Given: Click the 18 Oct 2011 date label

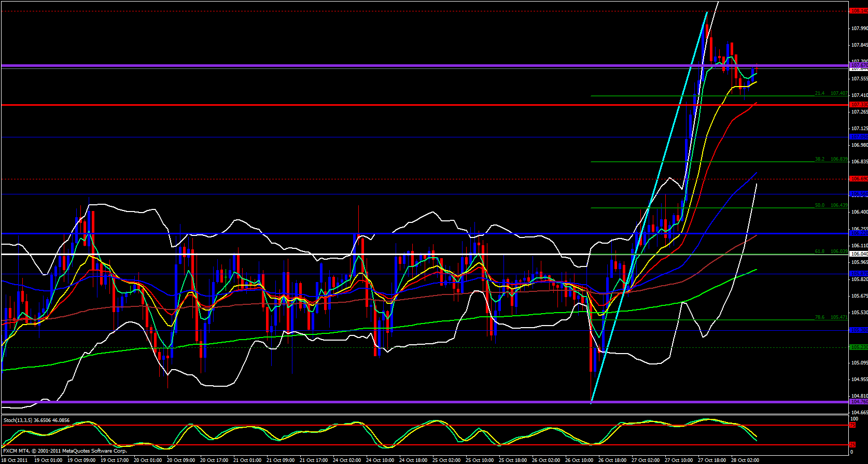Looking at the screenshot, I should [15, 460].
